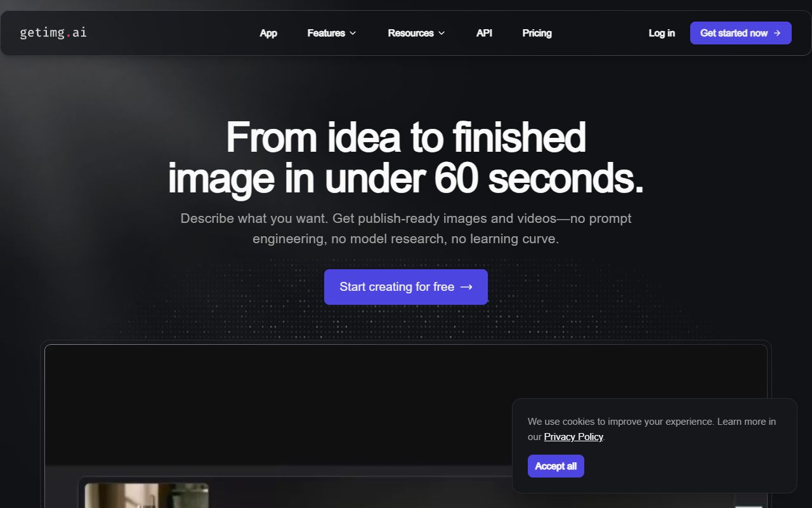Click the red dot in the getimg.ai logo
Screen dimensions: 812x508
pyautogui.click(x=67, y=35)
